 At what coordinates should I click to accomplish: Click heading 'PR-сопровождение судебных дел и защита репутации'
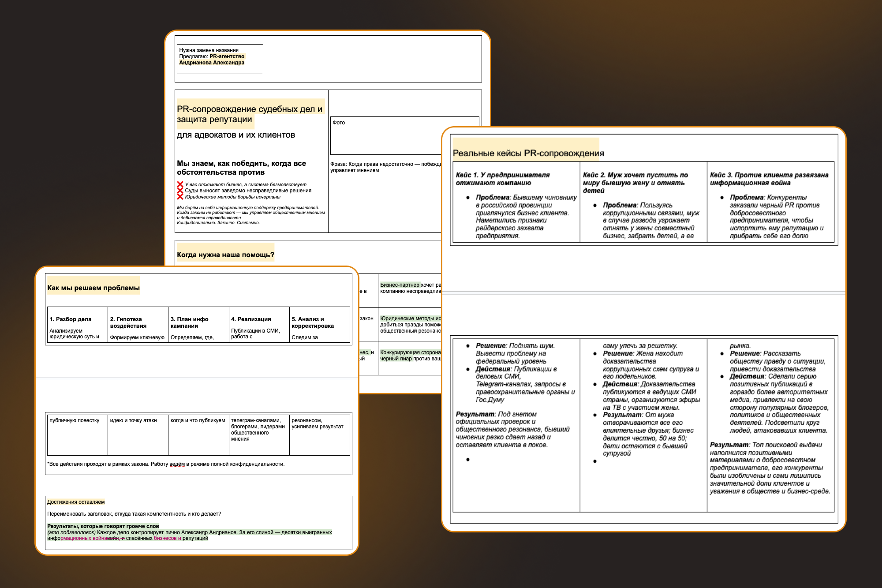(250, 114)
